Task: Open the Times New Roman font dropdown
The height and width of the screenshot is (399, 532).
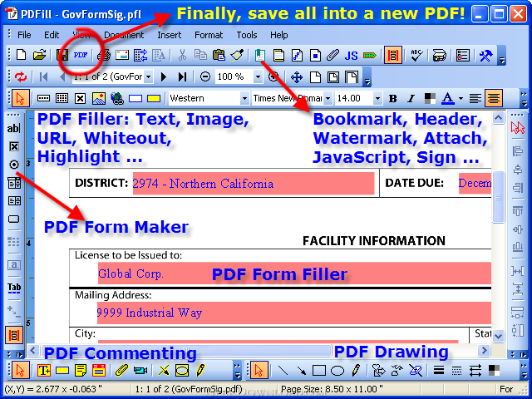Action: tap(328, 99)
